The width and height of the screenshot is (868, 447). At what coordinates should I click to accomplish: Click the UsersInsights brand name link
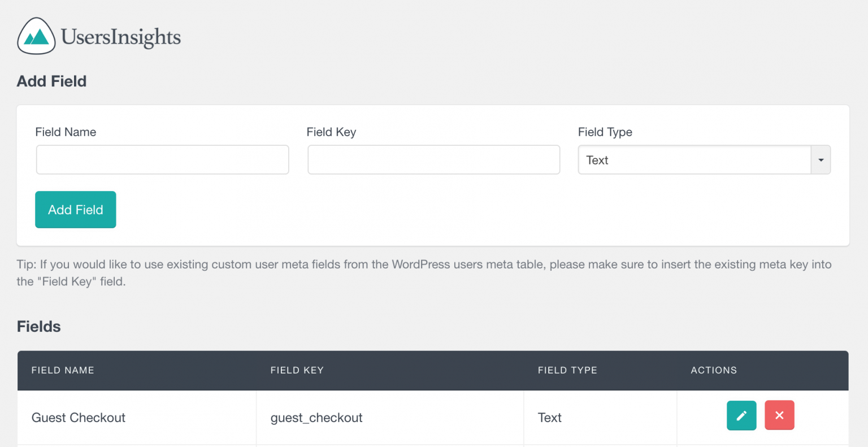(120, 36)
